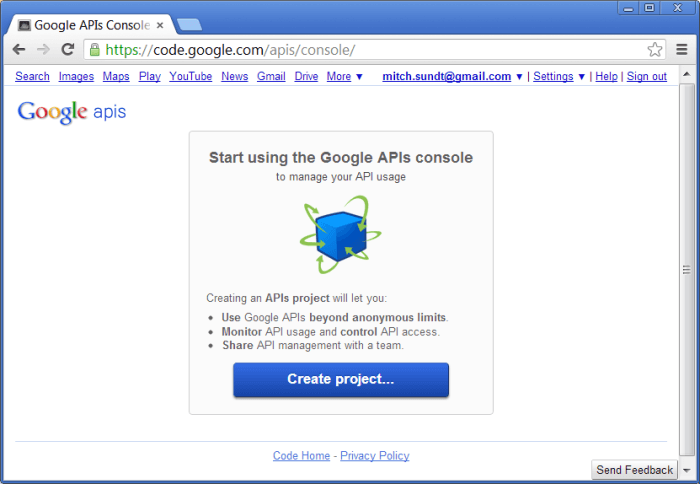The width and height of the screenshot is (700, 484).
Task: Open a new tab with the tab button
Action: click(189, 25)
